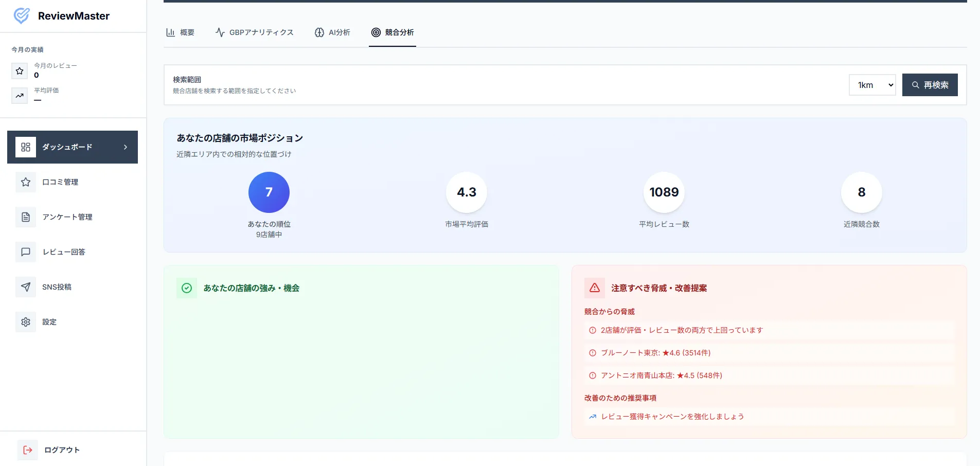
Task: Open 口コミ管理 in the sidebar
Action: tap(73, 182)
